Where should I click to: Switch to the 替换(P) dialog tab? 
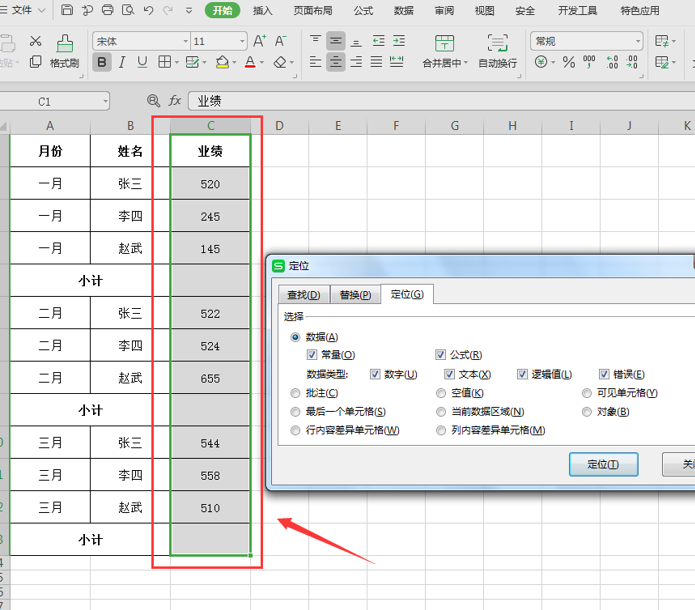coord(355,294)
